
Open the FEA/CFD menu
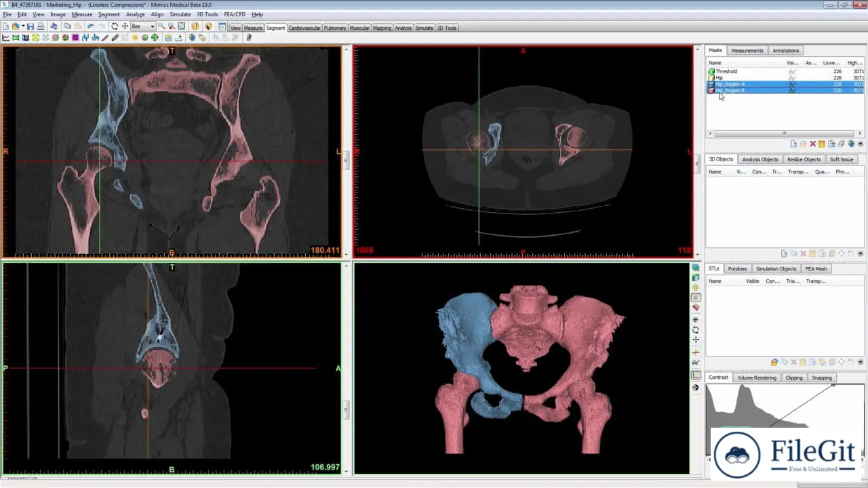[235, 14]
